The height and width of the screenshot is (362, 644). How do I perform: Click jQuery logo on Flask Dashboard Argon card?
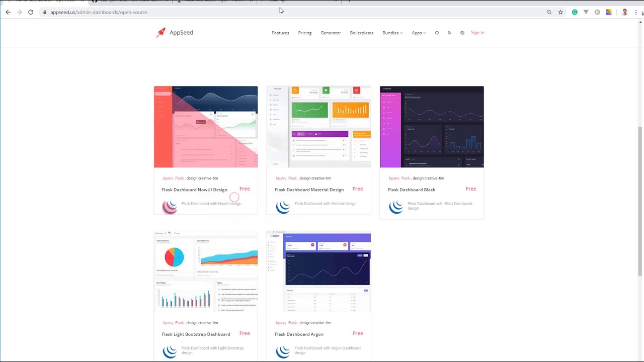tap(283, 351)
